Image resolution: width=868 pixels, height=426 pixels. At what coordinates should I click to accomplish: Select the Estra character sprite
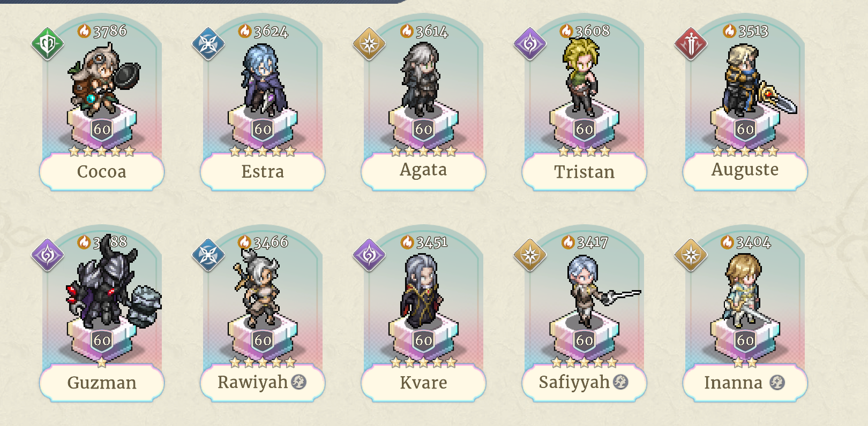pyautogui.click(x=263, y=80)
